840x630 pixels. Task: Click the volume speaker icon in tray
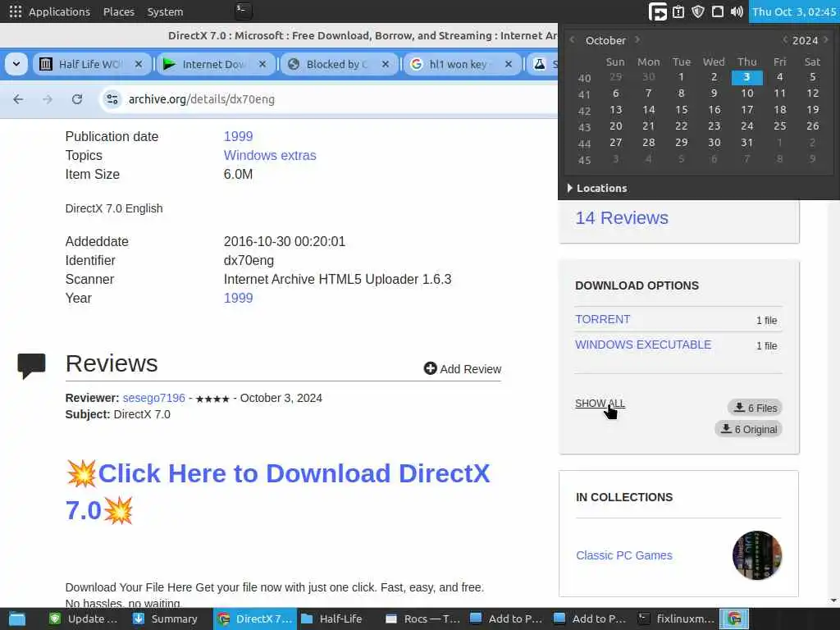point(737,11)
